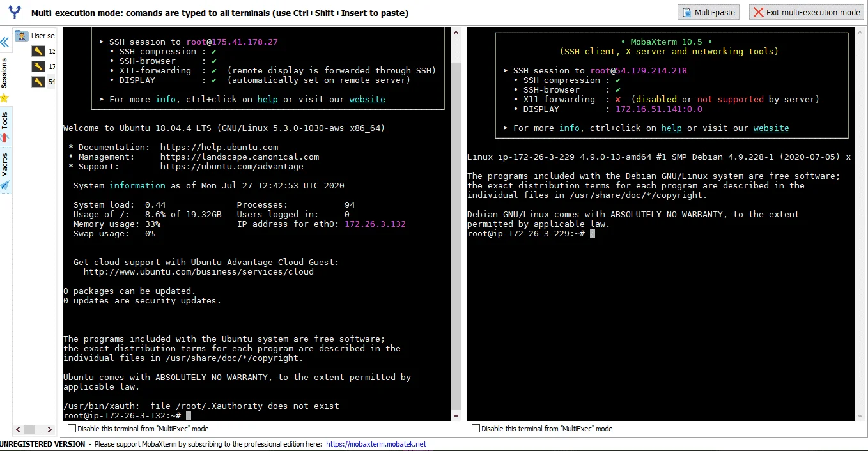
Task: Click website link in left terminal
Action: click(367, 100)
